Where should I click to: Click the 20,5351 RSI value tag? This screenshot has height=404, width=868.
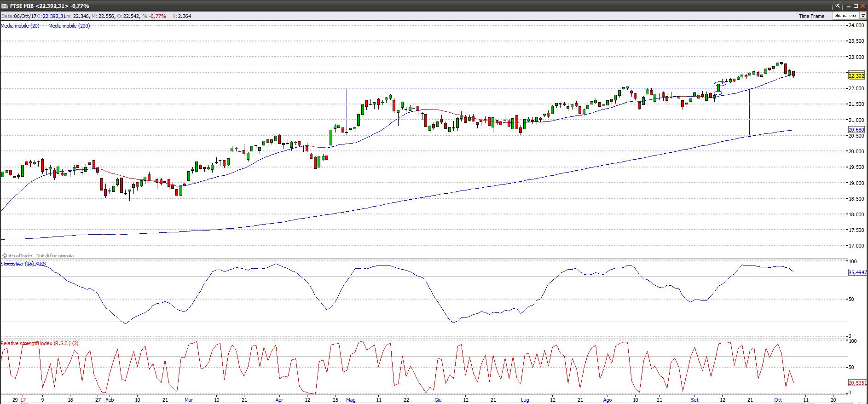pyautogui.click(x=857, y=382)
